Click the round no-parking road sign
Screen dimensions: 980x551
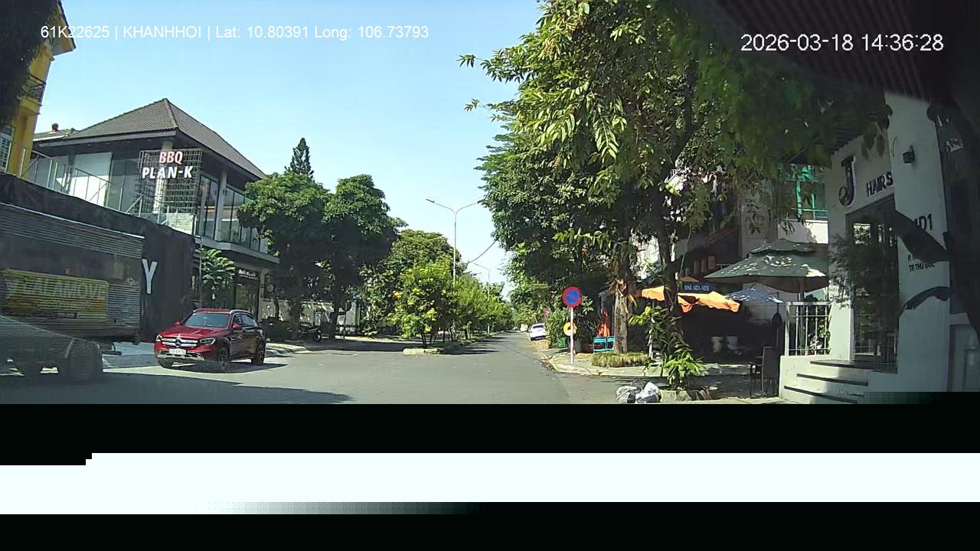click(x=572, y=297)
